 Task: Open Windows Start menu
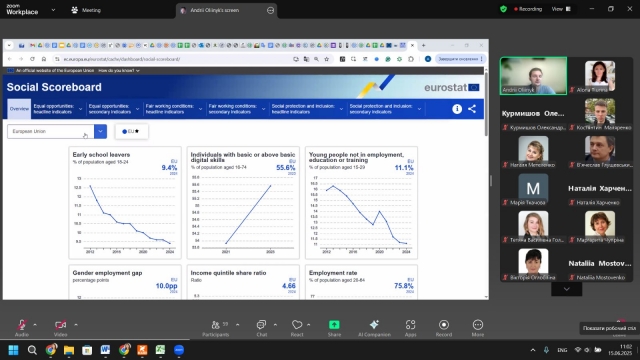click(x=13, y=350)
